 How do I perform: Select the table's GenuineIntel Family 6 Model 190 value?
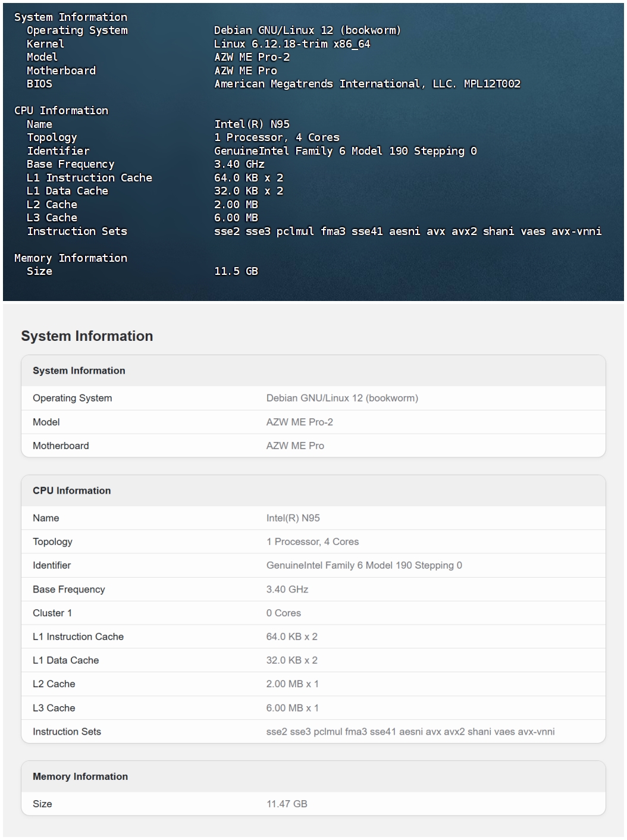364,566
